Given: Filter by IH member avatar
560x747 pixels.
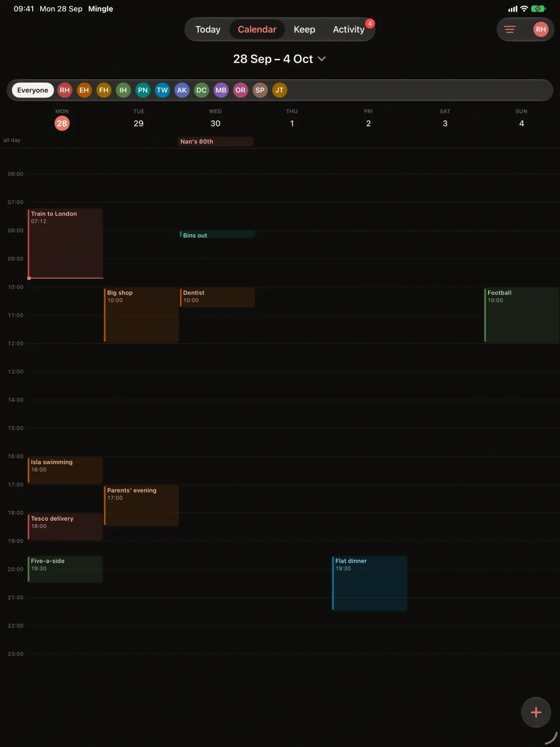Looking at the screenshot, I should (123, 90).
